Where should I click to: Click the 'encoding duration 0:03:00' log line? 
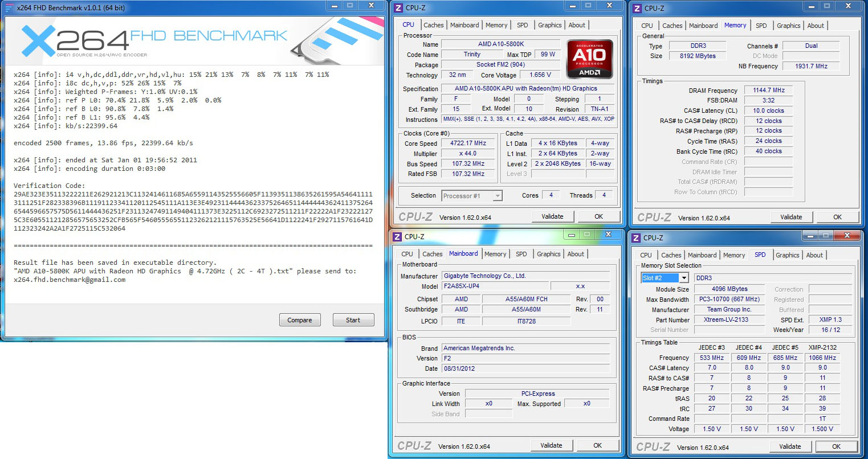89,169
